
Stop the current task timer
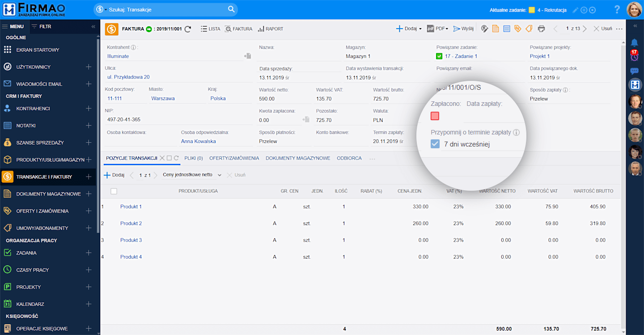click(593, 10)
